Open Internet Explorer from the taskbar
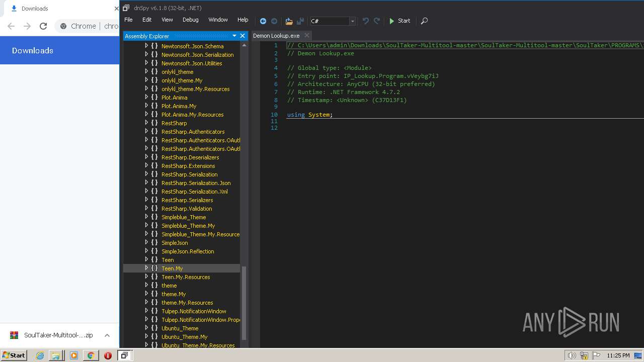 click(40, 355)
